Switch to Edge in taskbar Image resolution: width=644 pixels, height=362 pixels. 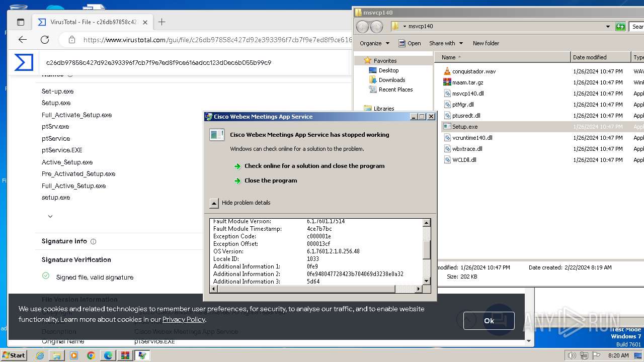click(x=108, y=355)
